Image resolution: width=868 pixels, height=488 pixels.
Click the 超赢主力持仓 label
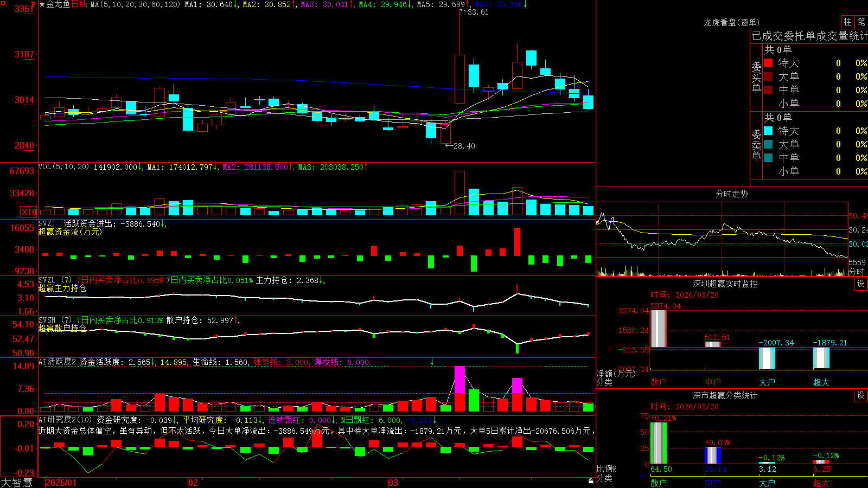point(62,288)
